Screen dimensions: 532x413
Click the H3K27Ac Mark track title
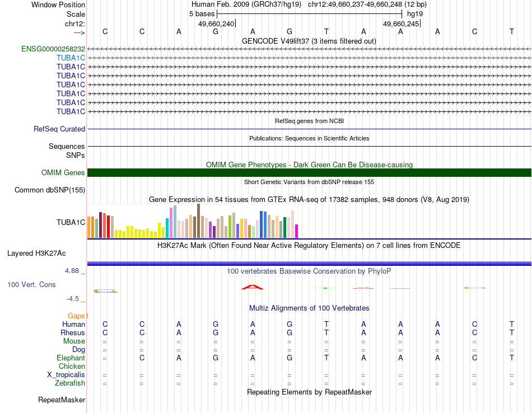pyautogui.click(x=309, y=245)
